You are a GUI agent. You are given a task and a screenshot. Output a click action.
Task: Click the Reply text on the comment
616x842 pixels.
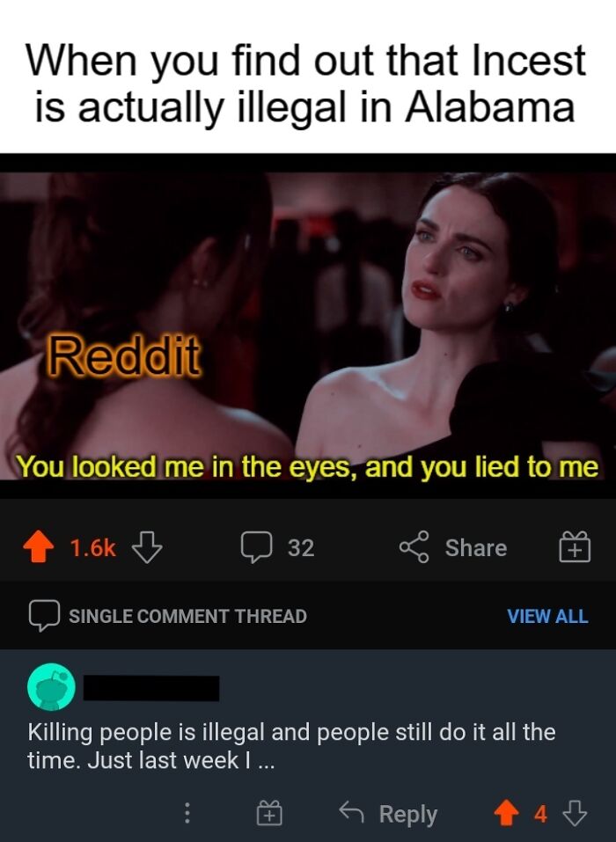408,814
